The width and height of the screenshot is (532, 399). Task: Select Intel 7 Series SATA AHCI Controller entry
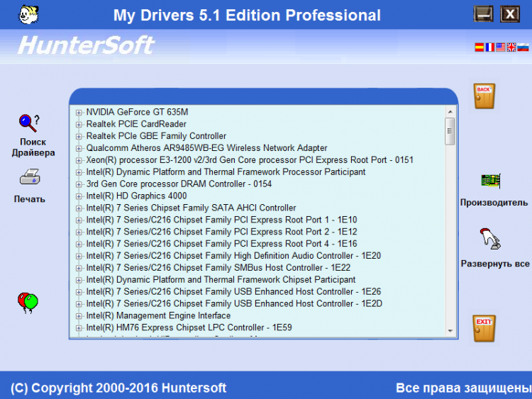tap(191, 208)
